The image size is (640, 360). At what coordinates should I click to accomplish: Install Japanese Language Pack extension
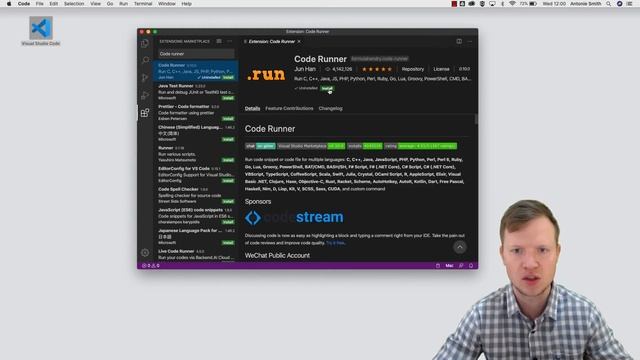pyautogui.click(x=228, y=242)
